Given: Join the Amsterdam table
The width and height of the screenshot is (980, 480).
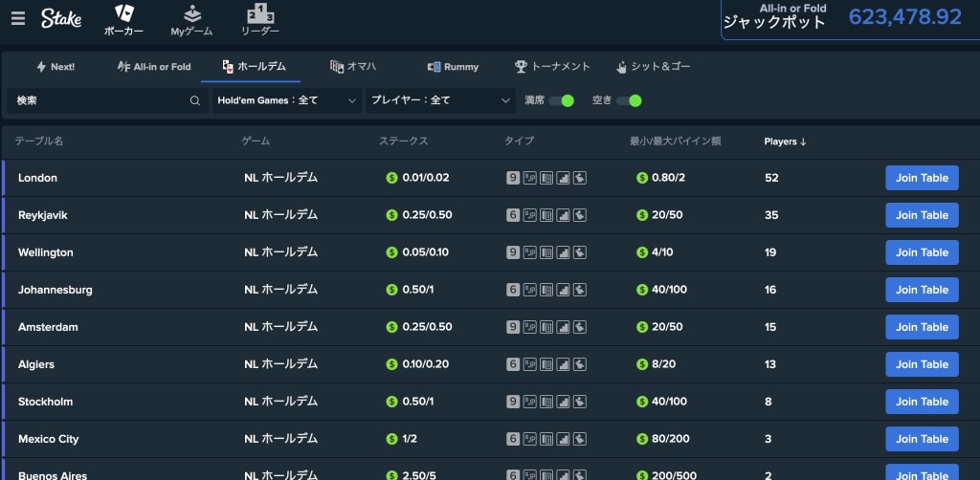Looking at the screenshot, I should pyautogui.click(x=922, y=327).
